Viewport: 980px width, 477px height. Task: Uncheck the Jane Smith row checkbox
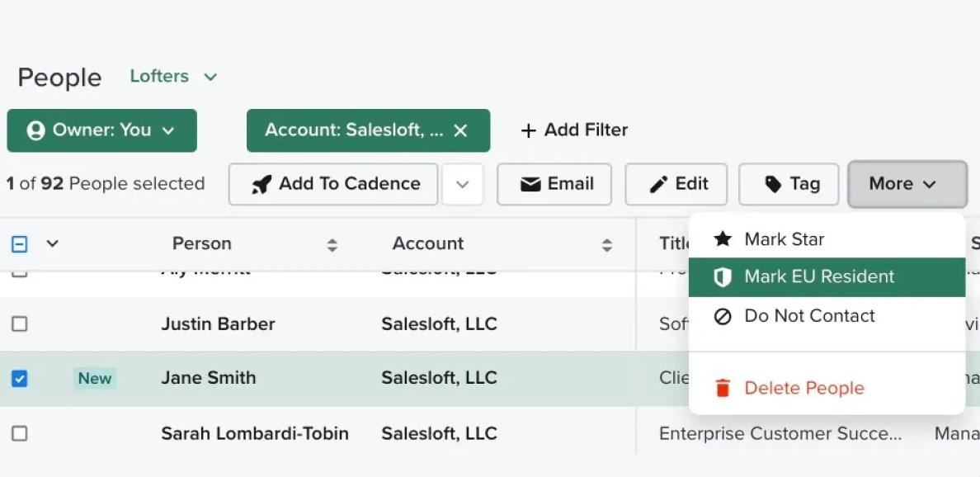point(20,379)
